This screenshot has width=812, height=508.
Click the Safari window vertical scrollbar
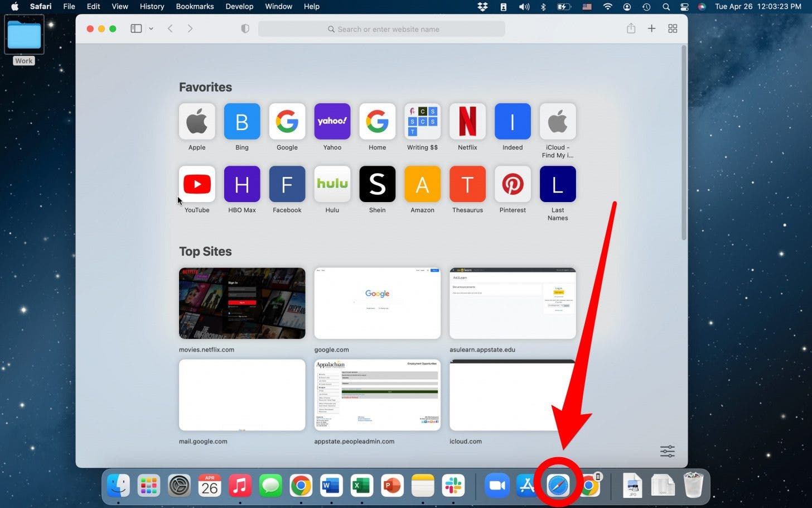684,143
